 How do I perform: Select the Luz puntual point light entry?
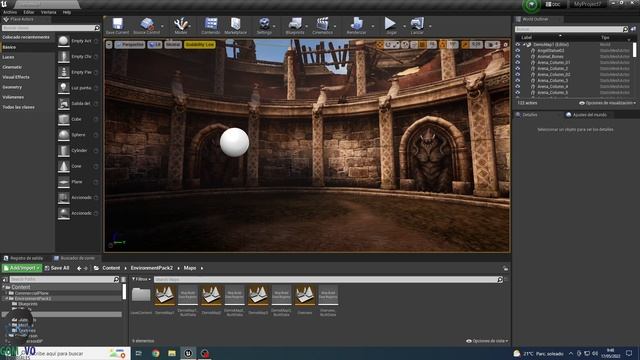[x=78, y=88]
